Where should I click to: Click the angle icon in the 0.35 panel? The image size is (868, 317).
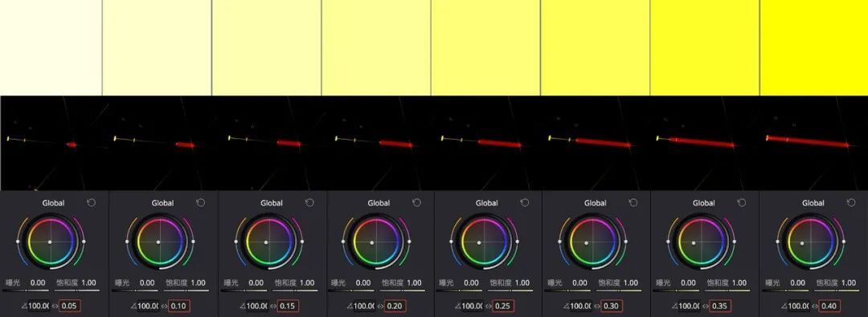point(676,306)
